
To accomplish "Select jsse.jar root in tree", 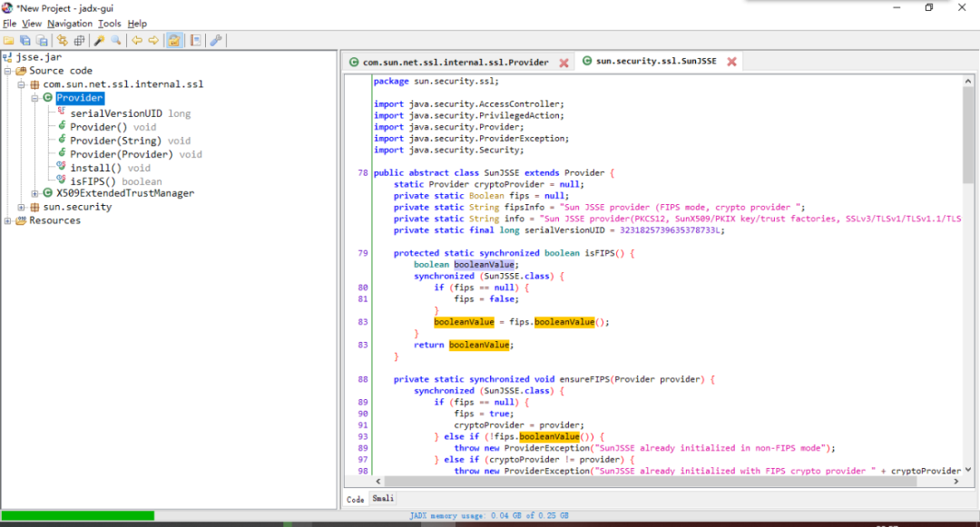I will [39, 57].
